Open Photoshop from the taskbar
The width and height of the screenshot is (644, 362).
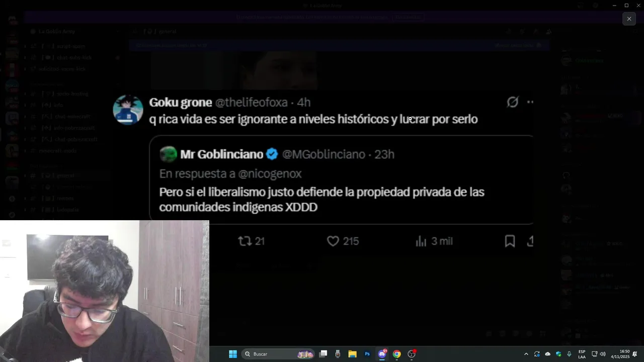367,354
